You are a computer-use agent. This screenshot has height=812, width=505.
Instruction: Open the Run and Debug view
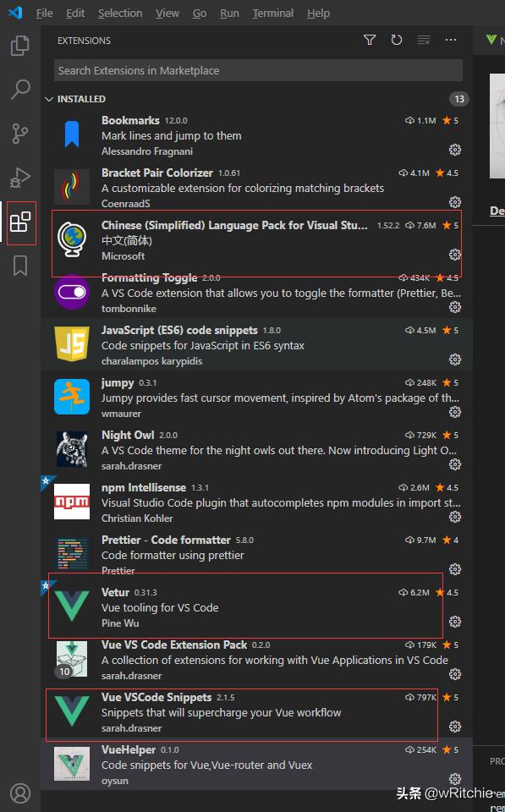[x=20, y=178]
